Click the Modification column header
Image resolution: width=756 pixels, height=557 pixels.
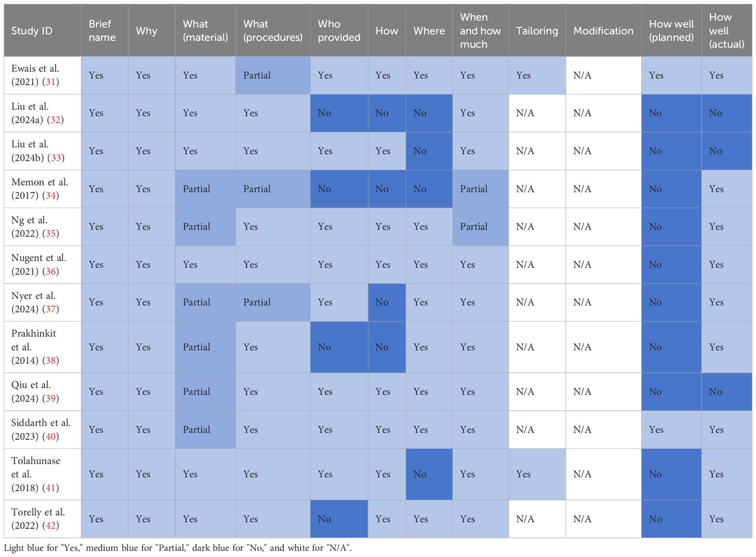coord(603,31)
